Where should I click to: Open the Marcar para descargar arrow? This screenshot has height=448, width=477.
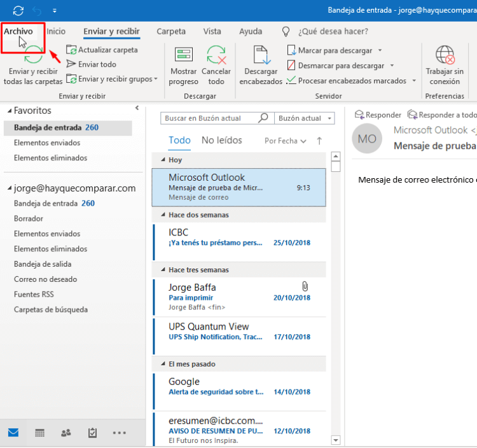380,50
